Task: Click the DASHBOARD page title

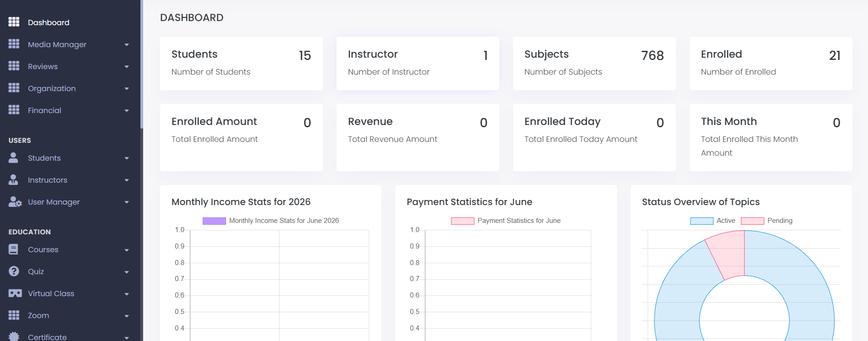Action: click(192, 17)
